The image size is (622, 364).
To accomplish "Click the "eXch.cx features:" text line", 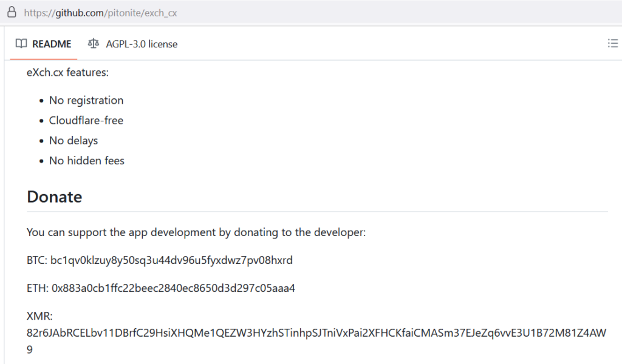I will [x=67, y=72].
